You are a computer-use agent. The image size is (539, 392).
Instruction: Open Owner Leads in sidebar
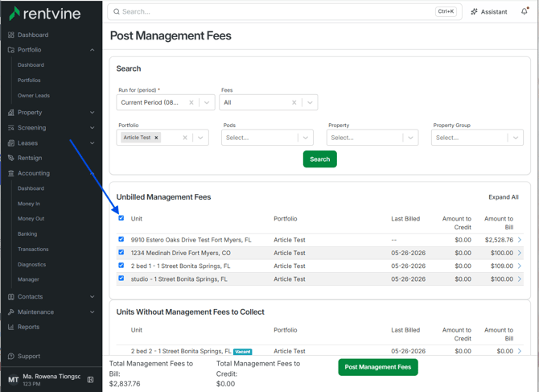click(34, 96)
